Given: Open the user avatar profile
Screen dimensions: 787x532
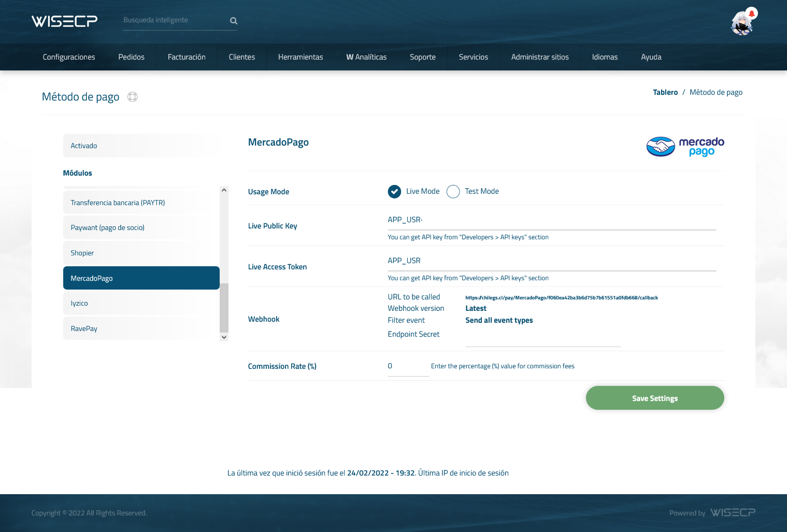Looking at the screenshot, I should click(741, 24).
